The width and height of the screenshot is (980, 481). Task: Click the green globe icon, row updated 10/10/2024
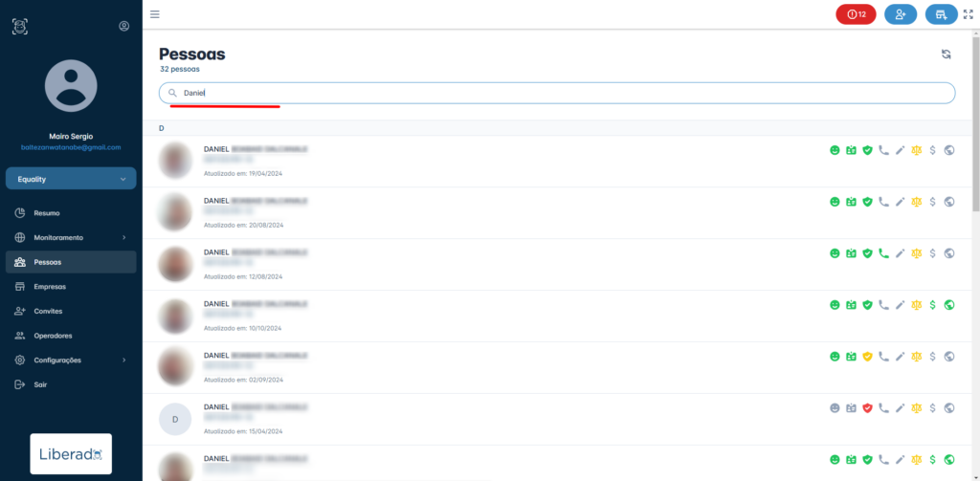(x=949, y=305)
